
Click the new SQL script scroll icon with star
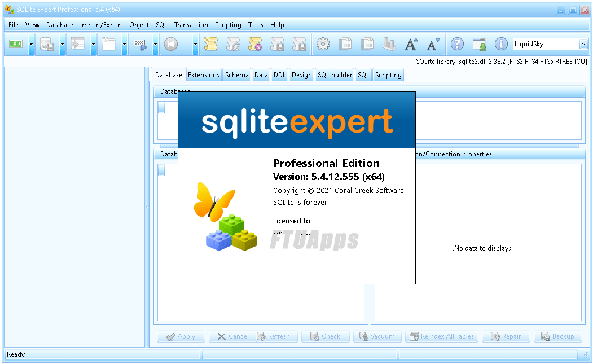pos(210,44)
